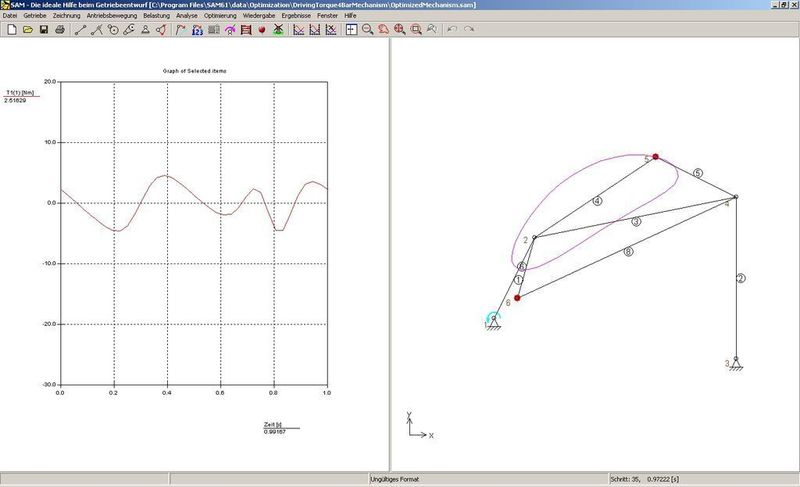Click the undo arrow icon

[452, 30]
